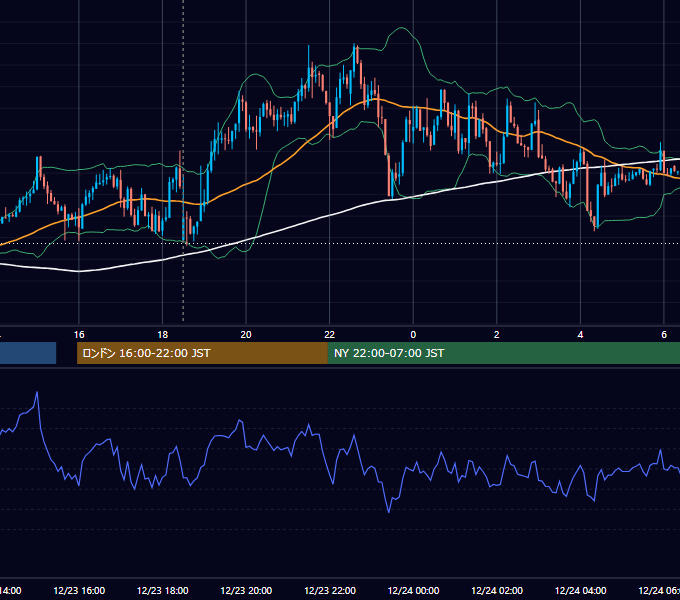This screenshot has height=600, width=680.
Task: Click the 2 hour tick label
Action: (x=497, y=335)
